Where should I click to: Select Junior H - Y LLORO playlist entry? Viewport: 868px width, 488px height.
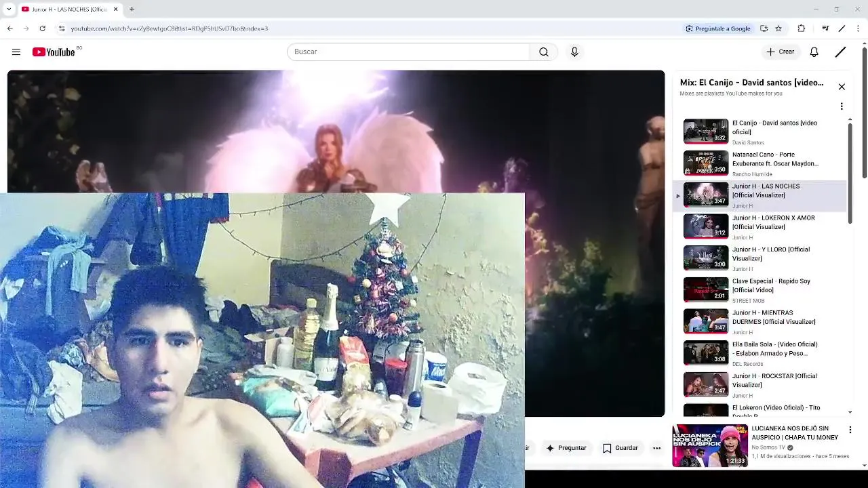(759, 258)
